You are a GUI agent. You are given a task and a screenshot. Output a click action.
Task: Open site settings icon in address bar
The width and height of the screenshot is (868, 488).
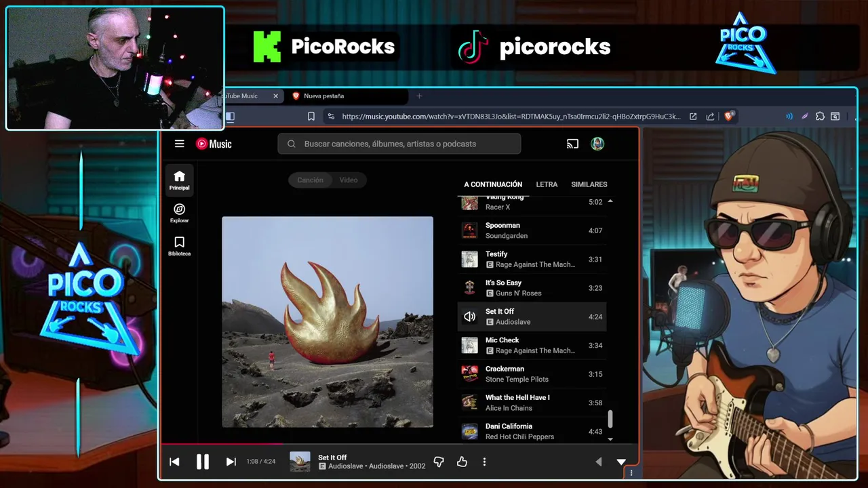(330, 117)
